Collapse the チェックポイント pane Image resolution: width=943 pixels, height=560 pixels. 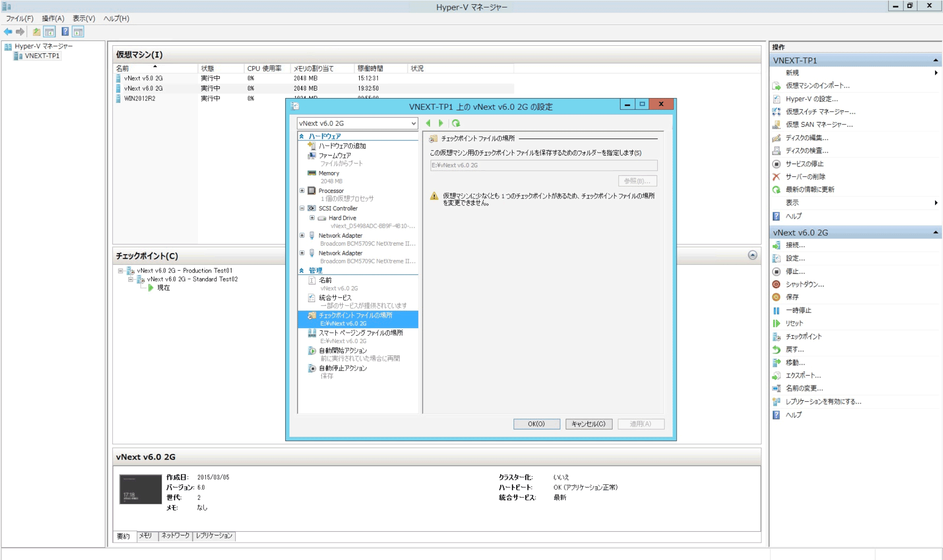coord(753,255)
